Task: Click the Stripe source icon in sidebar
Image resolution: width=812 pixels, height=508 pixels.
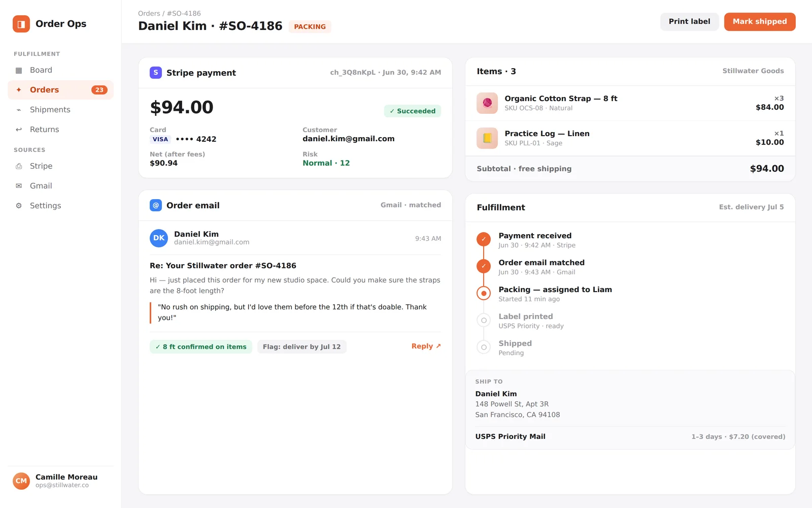Action: pyautogui.click(x=19, y=166)
